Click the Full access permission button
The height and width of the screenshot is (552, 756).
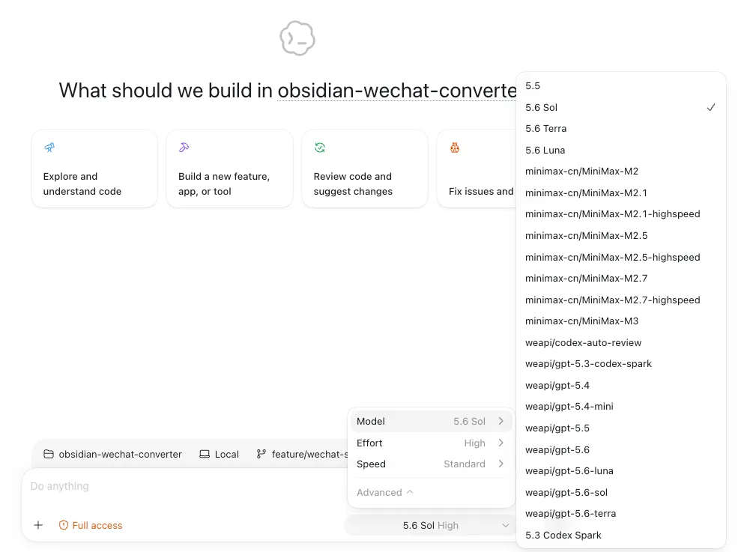point(90,526)
